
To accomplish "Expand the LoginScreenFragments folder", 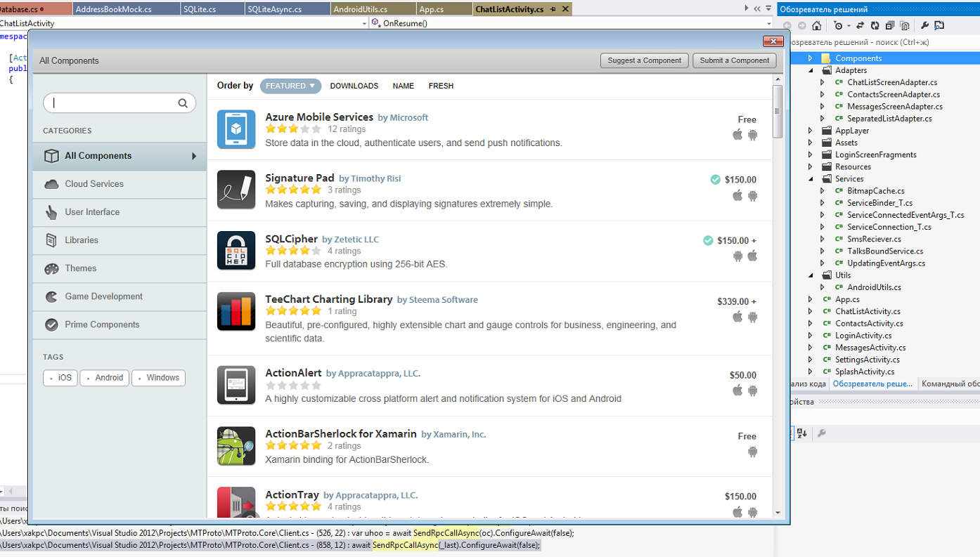I will pyautogui.click(x=810, y=155).
